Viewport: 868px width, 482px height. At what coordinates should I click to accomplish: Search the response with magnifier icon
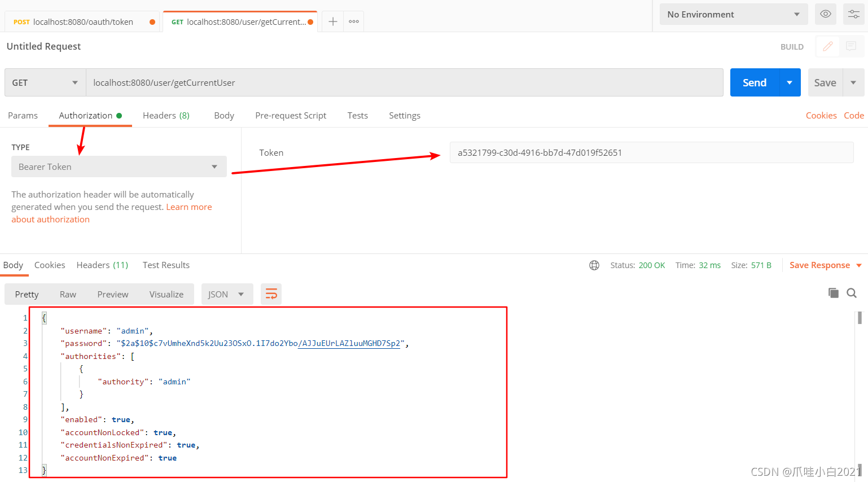(852, 293)
